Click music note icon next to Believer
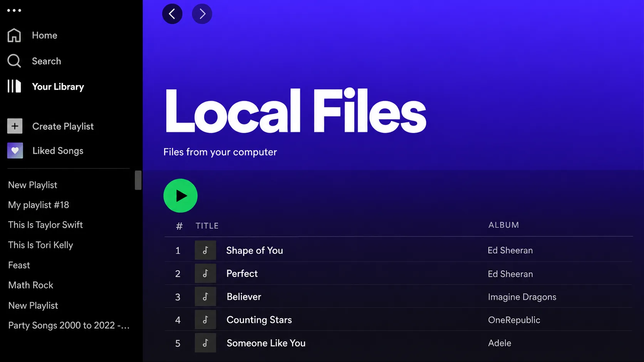Viewport: 644px width, 362px height. pyautogui.click(x=205, y=297)
